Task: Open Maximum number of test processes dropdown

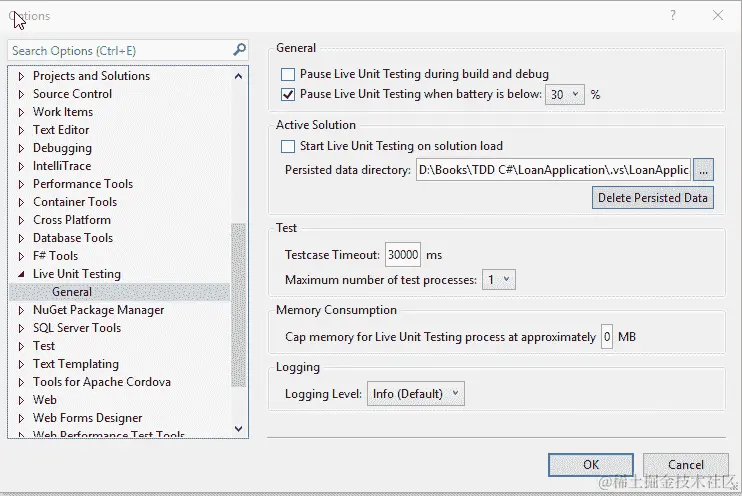Action: point(499,280)
